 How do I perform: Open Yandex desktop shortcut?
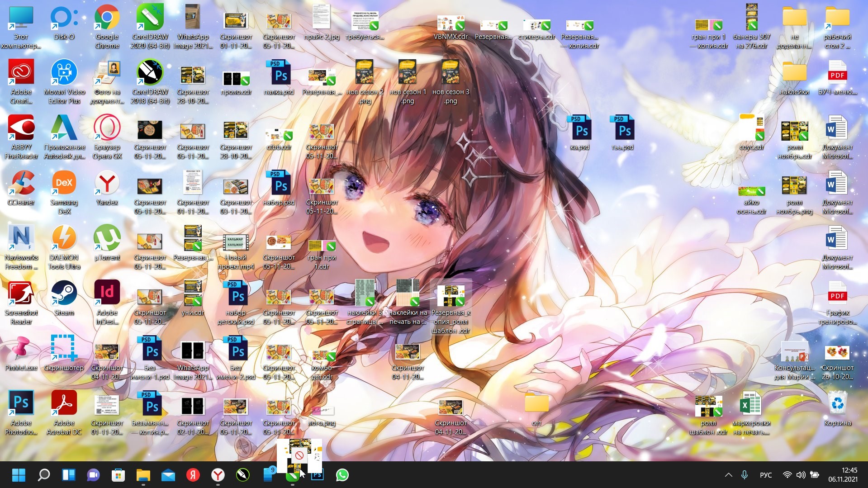[x=107, y=188]
